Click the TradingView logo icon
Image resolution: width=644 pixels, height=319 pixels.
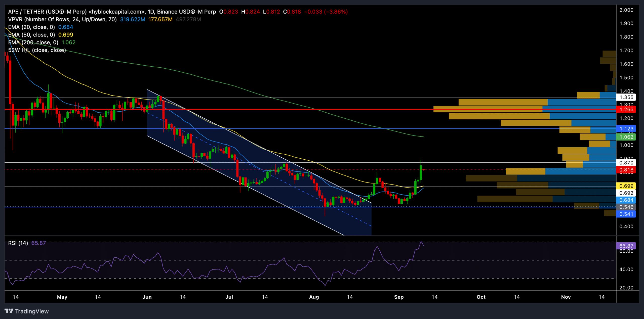tap(9, 311)
